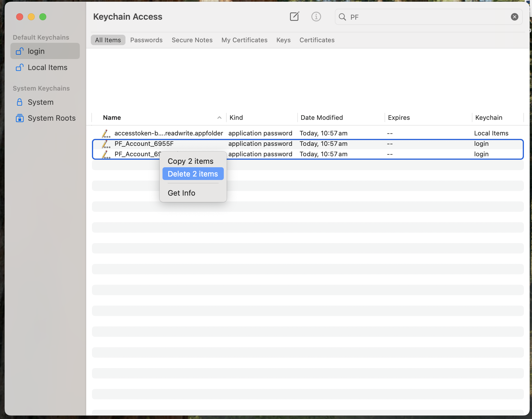Select the System keychain in sidebar
Screen dimensions: 532x419
pyautogui.click(x=45, y=102)
